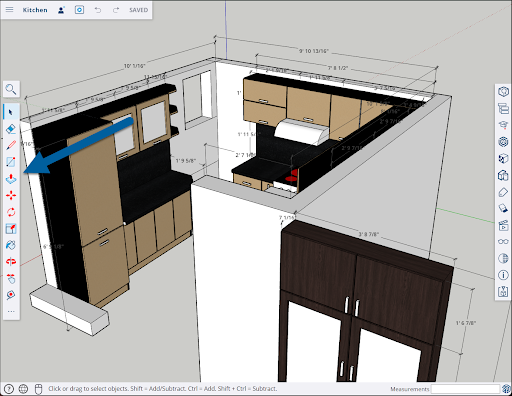Click the Redo arrow
The width and height of the screenshot is (512, 396).
pos(116,10)
